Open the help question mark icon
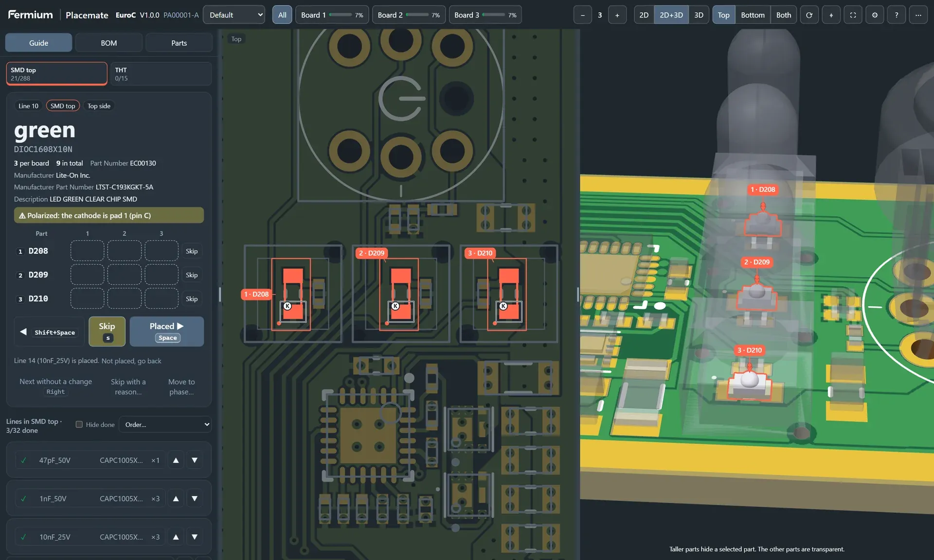 (x=897, y=15)
